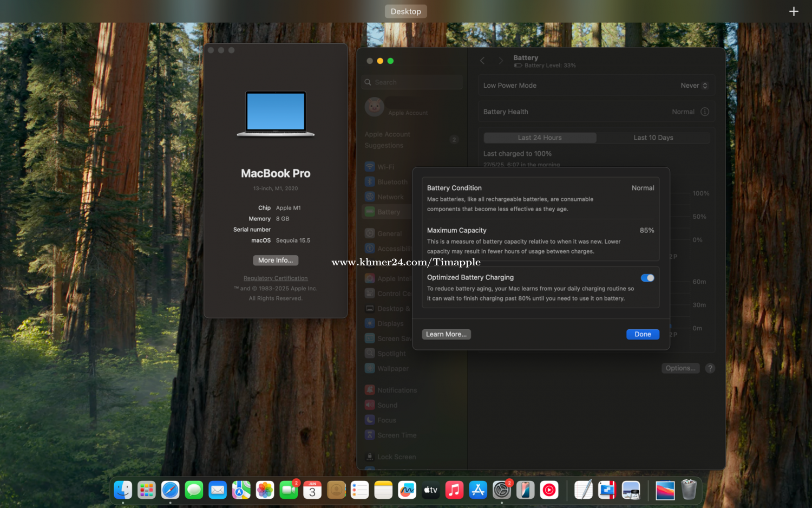Open the Preview app in the dock

pos(631,490)
